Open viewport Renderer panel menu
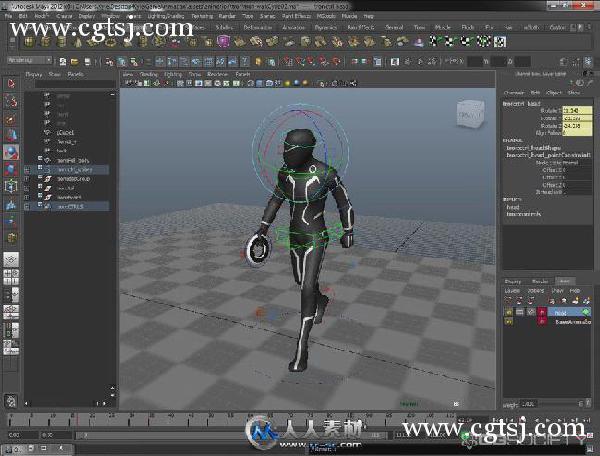Image resolution: width=600 pixels, height=456 pixels. click(217, 74)
